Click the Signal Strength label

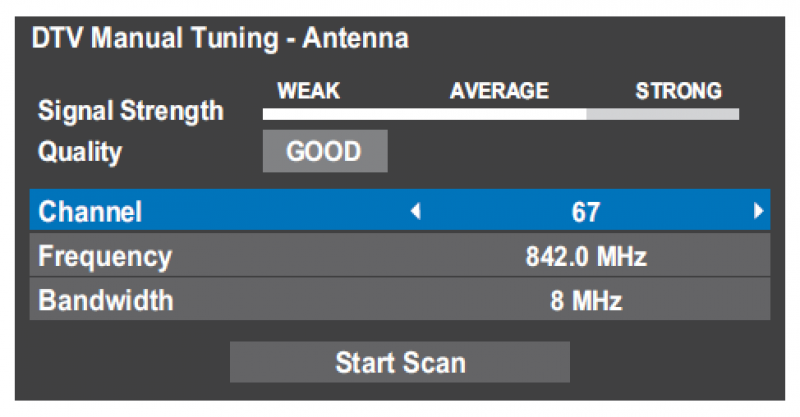click(131, 111)
